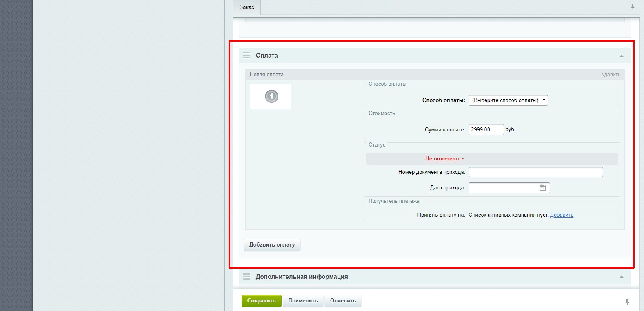The height and width of the screenshot is (311, 644).
Task: Click the pin icon beside the bottom buttons
Action: pos(627,302)
